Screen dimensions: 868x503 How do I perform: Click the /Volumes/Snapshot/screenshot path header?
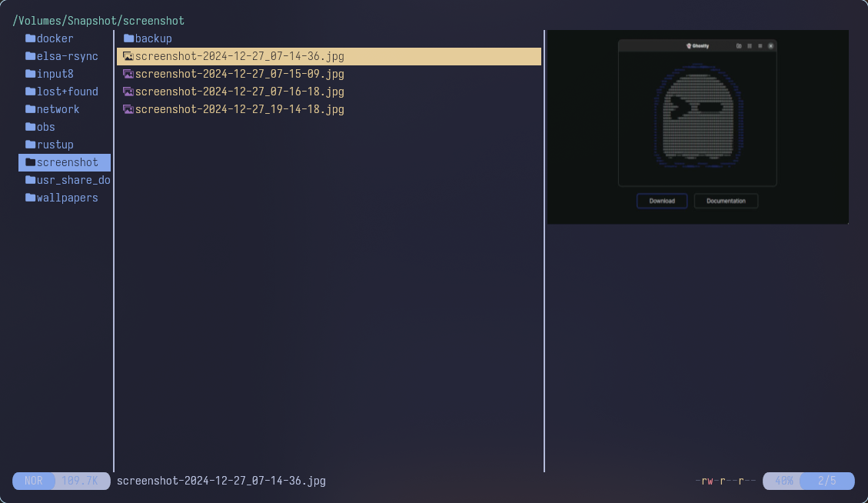click(x=98, y=21)
